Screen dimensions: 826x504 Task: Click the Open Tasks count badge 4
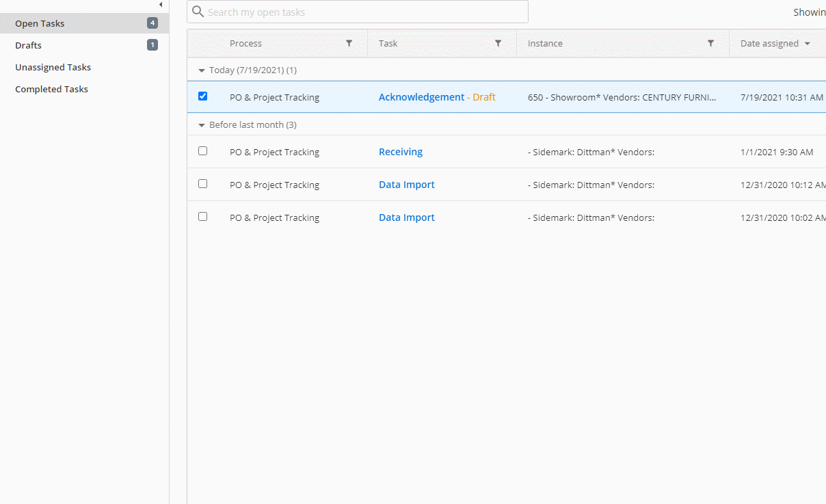tap(152, 23)
